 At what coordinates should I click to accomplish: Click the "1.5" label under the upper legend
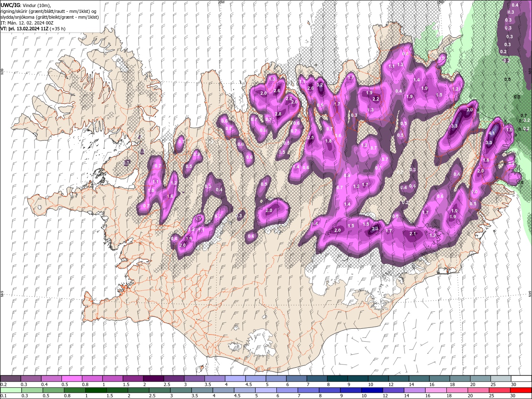coord(126,384)
